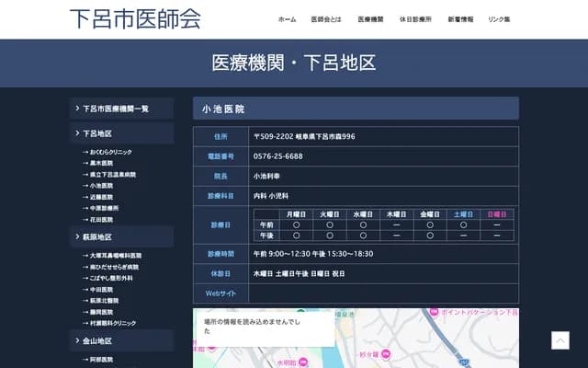
Task: Open the ホーム menu item
Action: 287,19
